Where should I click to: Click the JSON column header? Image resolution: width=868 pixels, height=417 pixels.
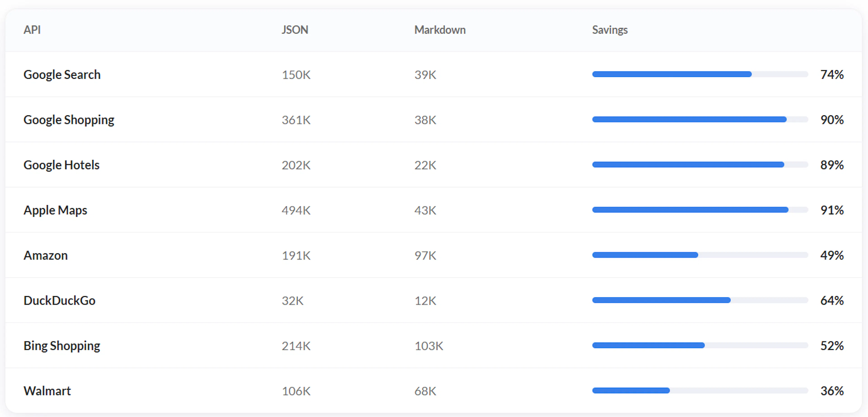pos(295,30)
